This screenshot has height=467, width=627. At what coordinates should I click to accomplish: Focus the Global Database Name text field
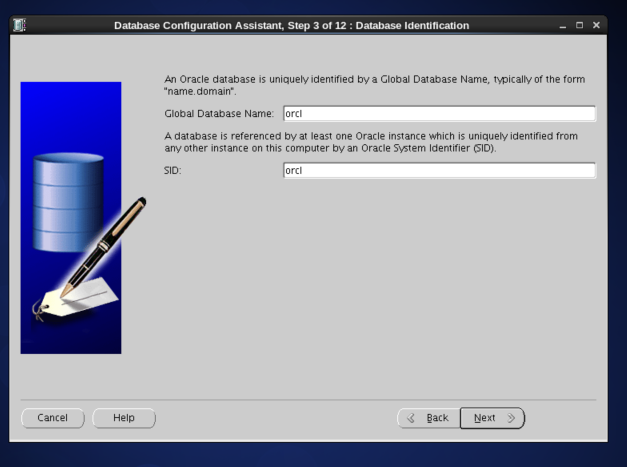439,114
